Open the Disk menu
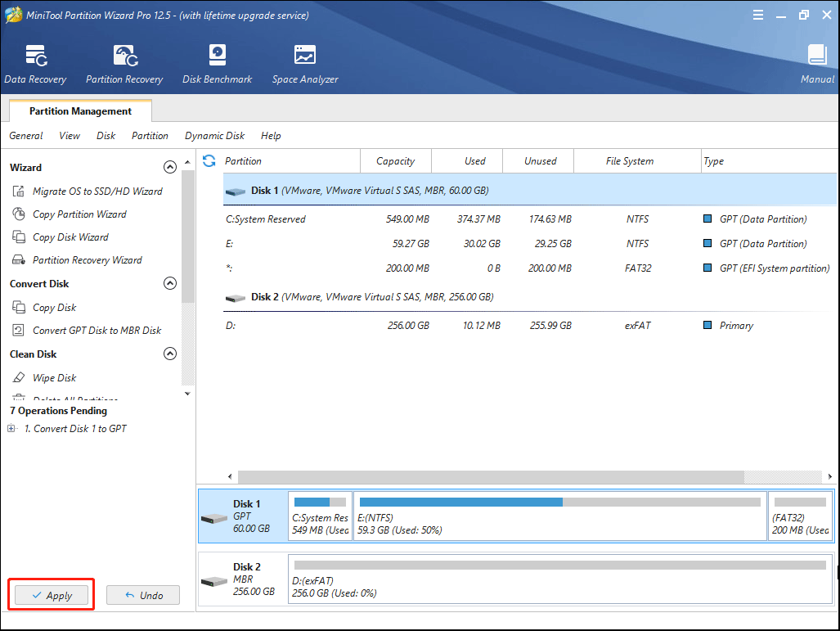This screenshot has height=631, width=840. pos(106,136)
